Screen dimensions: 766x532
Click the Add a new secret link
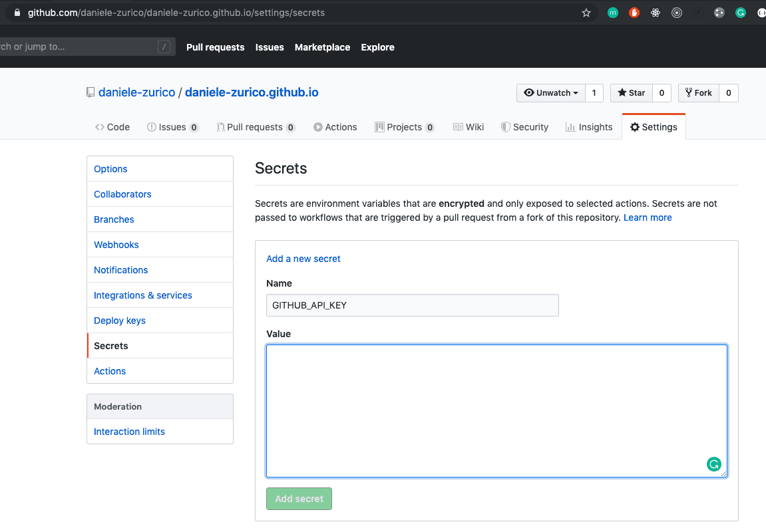(x=303, y=259)
